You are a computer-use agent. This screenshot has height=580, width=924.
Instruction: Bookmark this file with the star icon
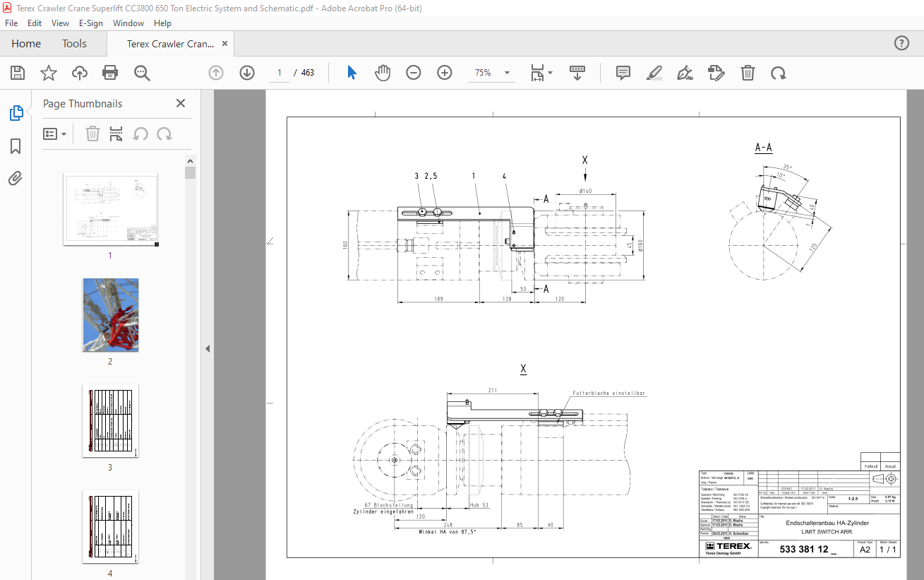(48, 73)
